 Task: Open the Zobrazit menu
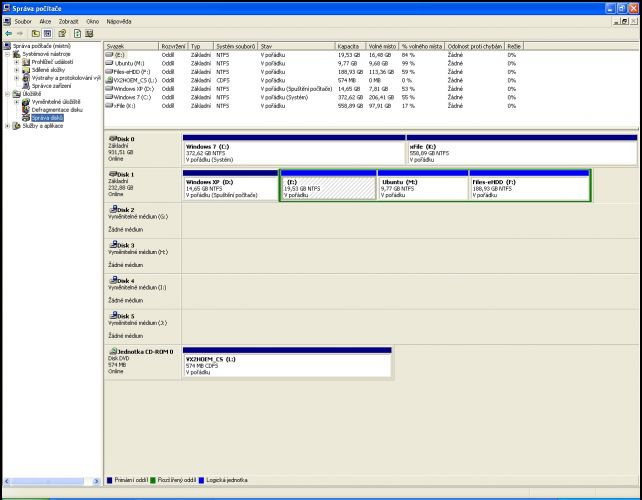[68, 21]
